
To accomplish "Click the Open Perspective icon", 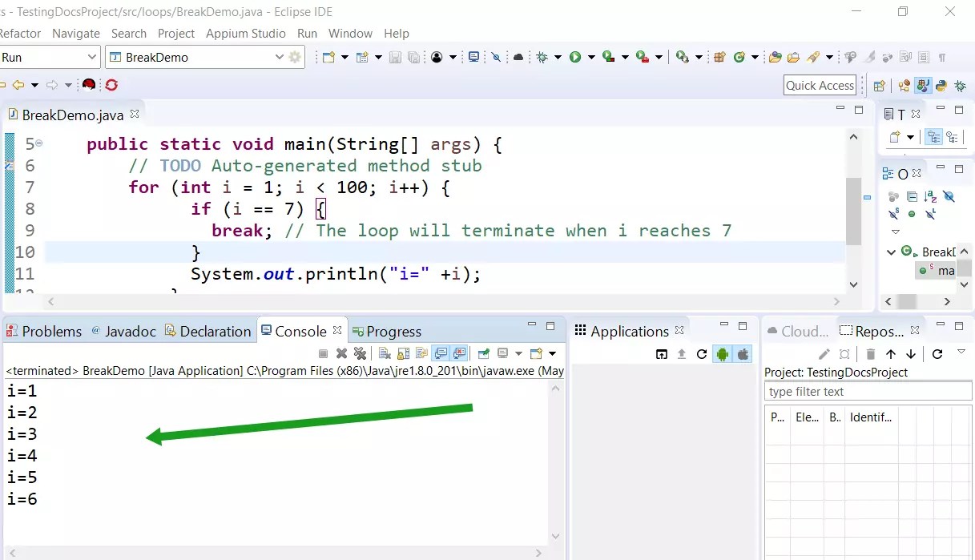I will (880, 86).
